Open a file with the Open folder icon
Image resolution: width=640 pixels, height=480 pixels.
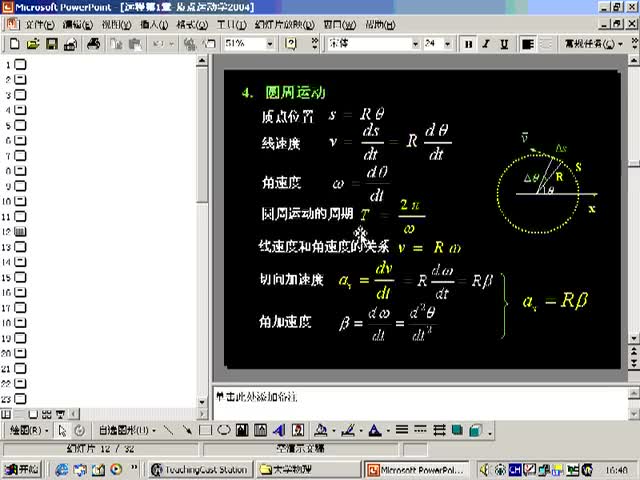(33, 44)
